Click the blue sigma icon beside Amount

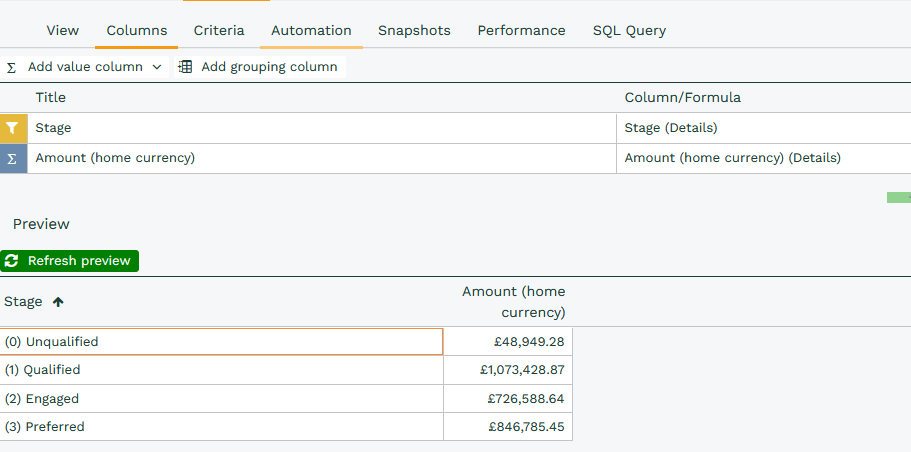pyautogui.click(x=12, y=158)
